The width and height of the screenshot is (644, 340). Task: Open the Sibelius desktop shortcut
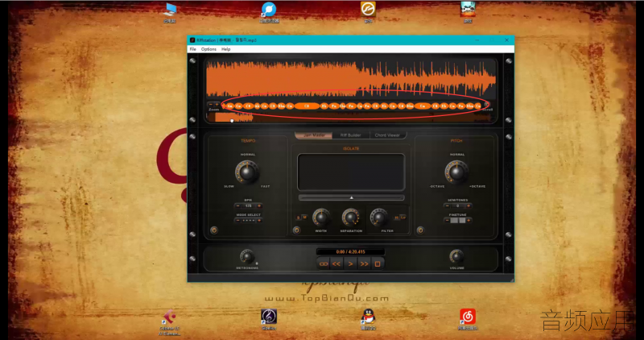[x=269, y=319]
